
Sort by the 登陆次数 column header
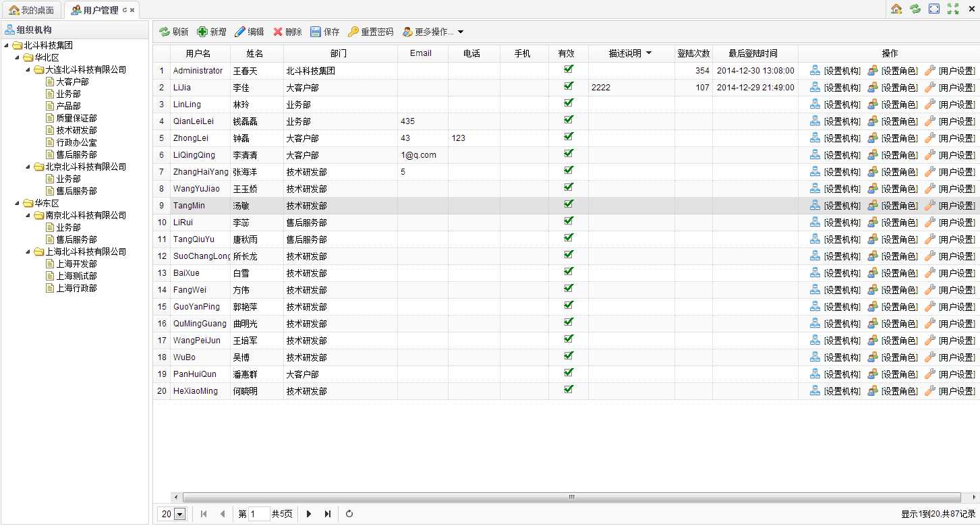693,53
